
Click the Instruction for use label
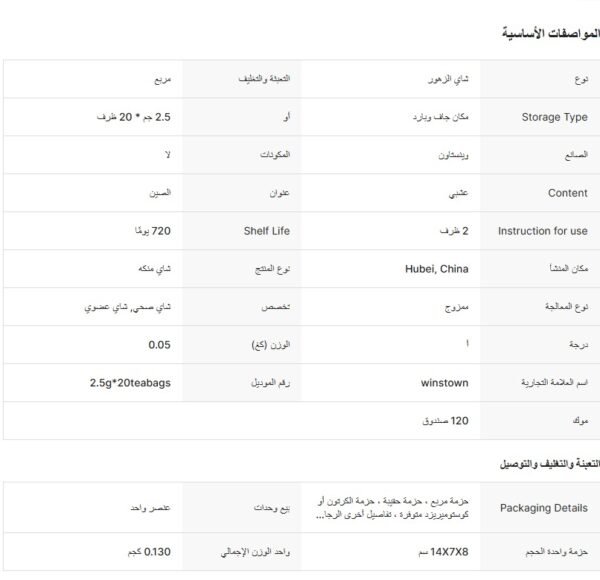[543, 231]
